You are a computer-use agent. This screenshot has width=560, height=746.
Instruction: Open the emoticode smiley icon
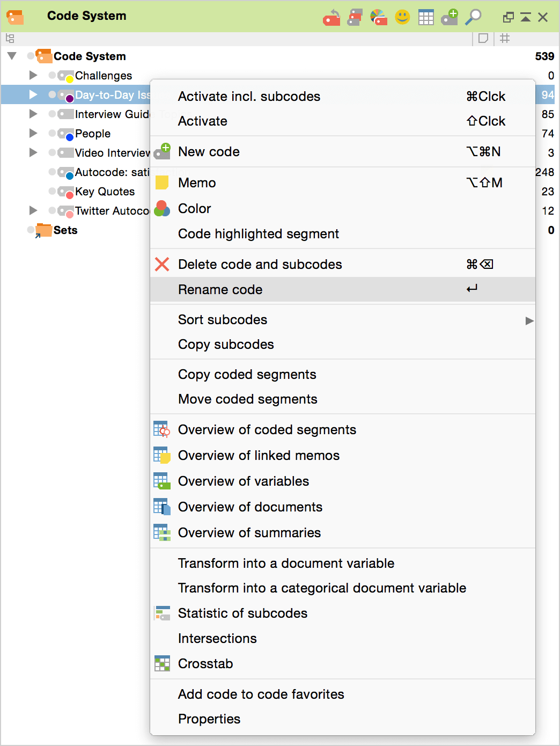pyautogui.click(x=402, y=18)
